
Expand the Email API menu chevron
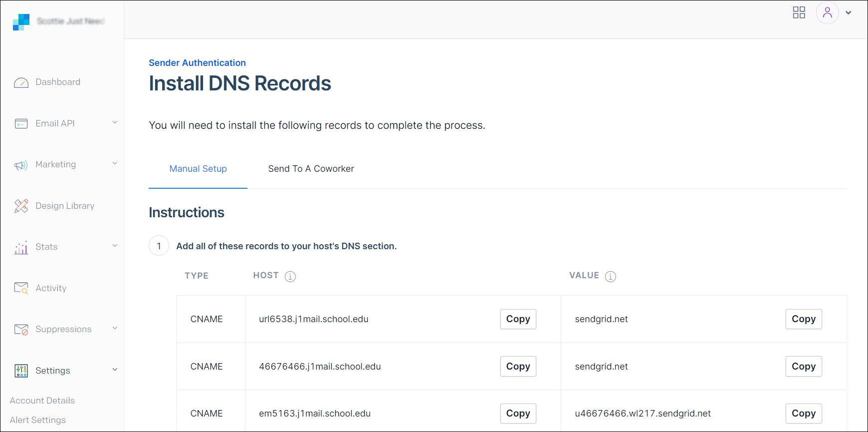pos(115,122)
